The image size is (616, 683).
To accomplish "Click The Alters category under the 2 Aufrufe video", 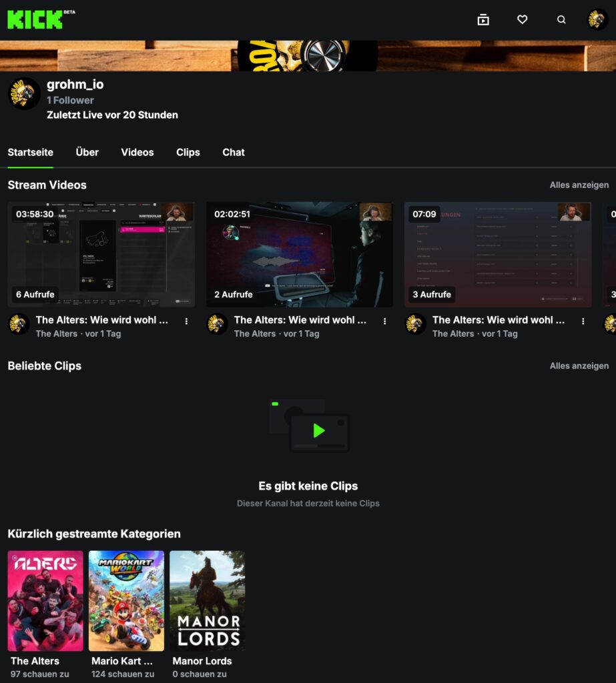I will pyautogui.click(x=255, y=333).
